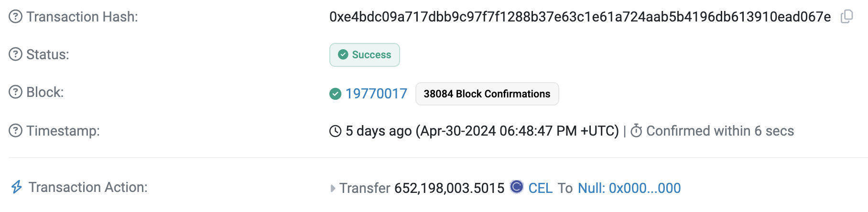This screenshot has height=212, width=868.
Task: Click help icon beside Status label
Action: click(16, 54)
